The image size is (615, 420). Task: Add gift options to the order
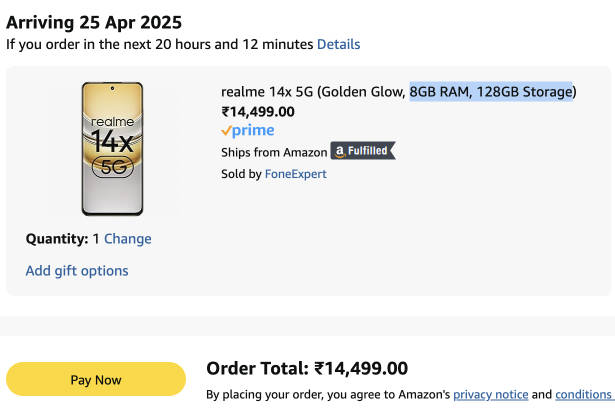(x=77, y=271)
